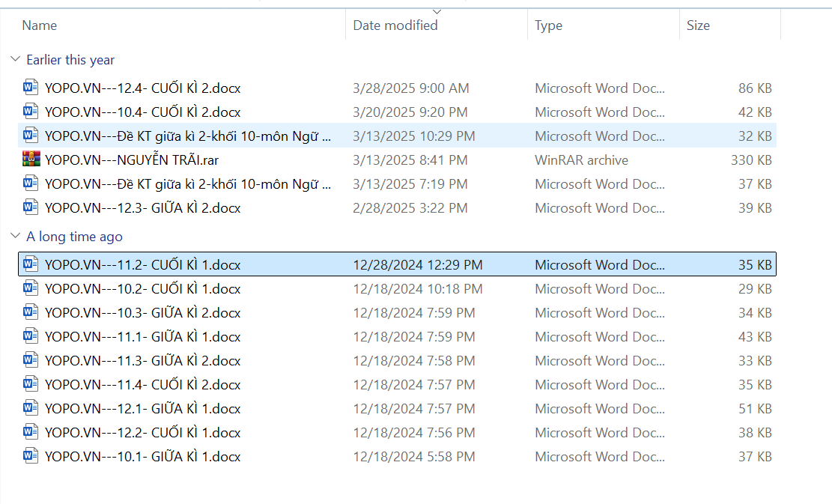This screenshot has height=504, width=832.
Task: Click the Word icon of 10.3- GIỮA KÌ 2.docx
Action: [x=31, y=312]
